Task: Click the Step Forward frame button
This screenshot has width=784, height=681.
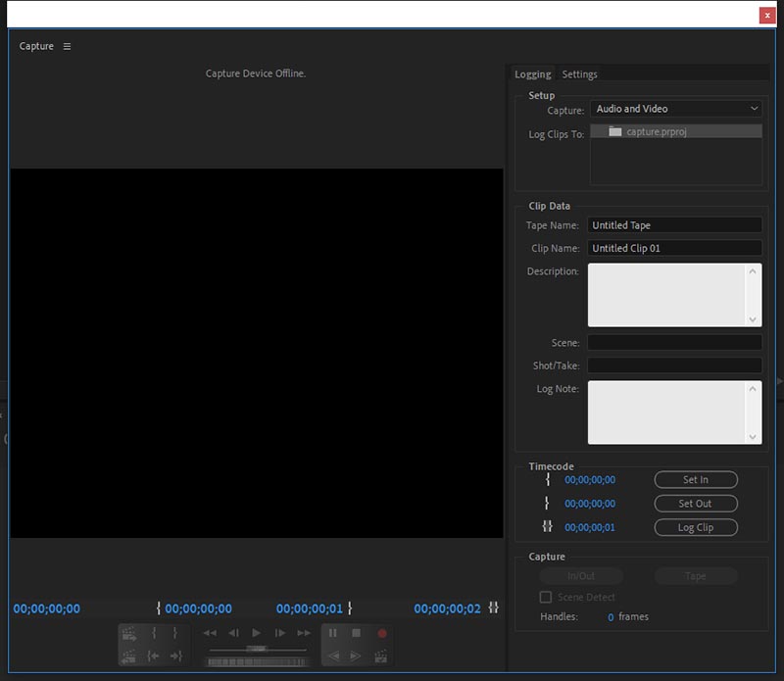Action: coord(279,634)
